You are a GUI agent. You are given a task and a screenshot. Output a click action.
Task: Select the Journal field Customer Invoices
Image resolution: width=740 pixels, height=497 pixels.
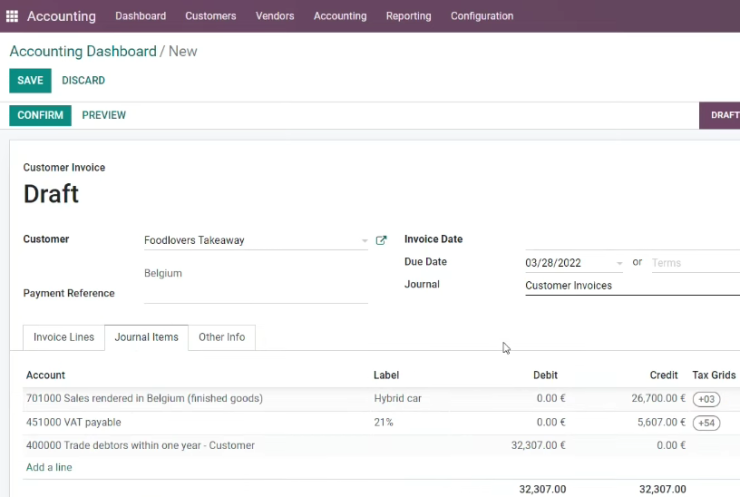(x=632, y=286)
